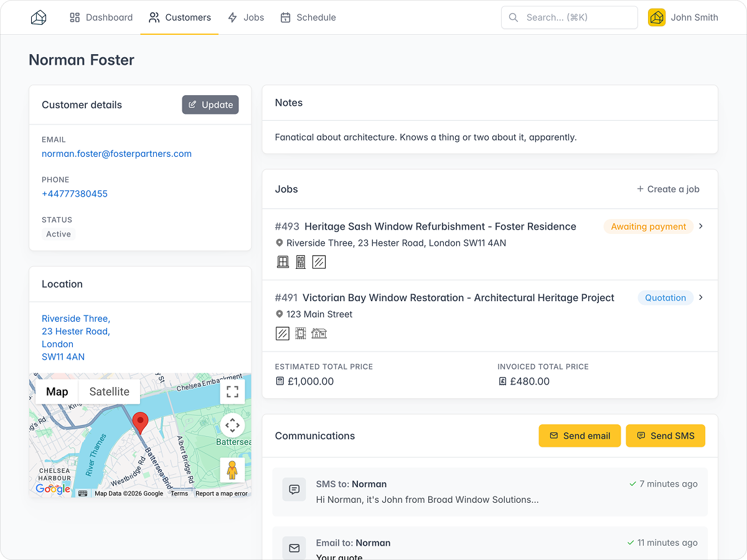The width and height of the screenshot is (747, 560).
Task: Click the door icon under Heritage Sash Window job
Action: click(x=301, y=262)
